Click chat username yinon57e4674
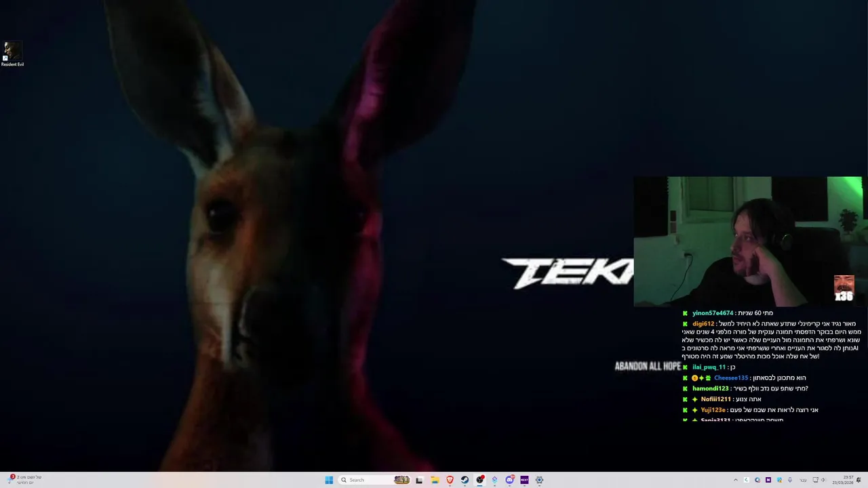Image resolution: width=868 pixels, height=488 pixels. pos(713,313)
